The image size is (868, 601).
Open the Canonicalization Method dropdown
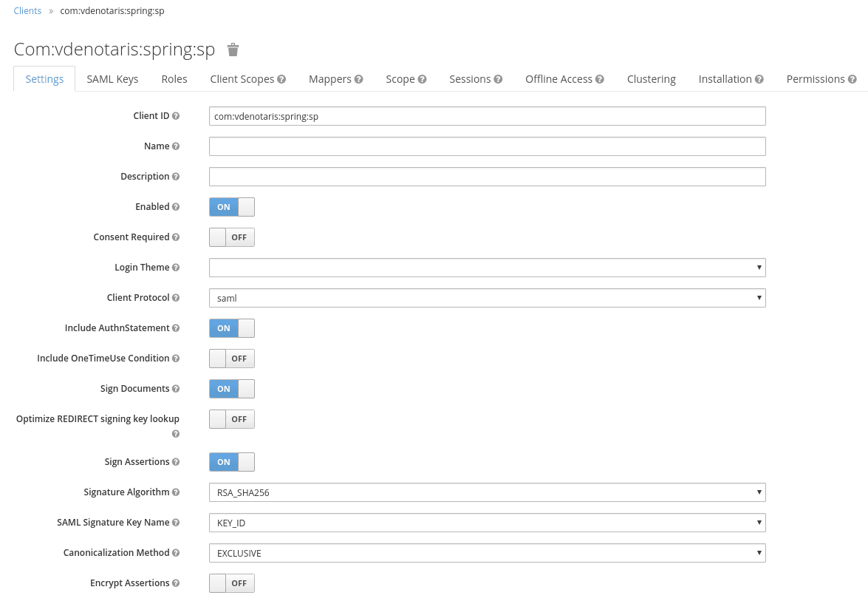[x=487, y=553]
